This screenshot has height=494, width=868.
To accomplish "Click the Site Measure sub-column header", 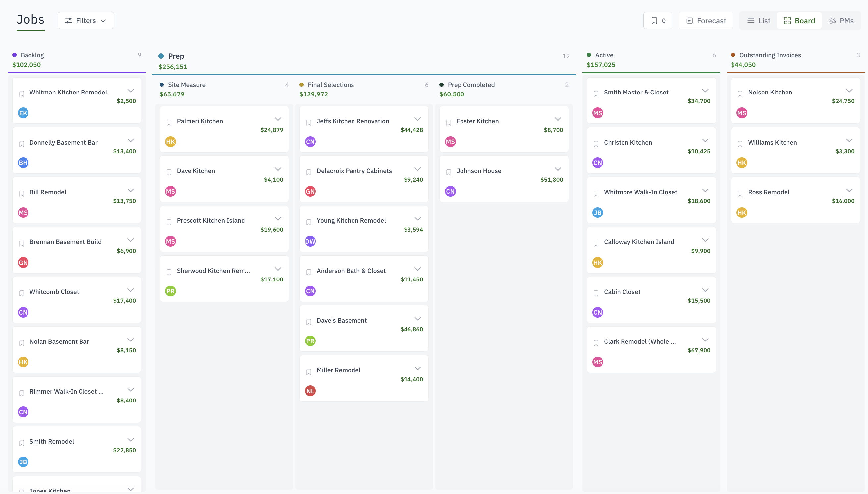I will (x=224, y=89).
